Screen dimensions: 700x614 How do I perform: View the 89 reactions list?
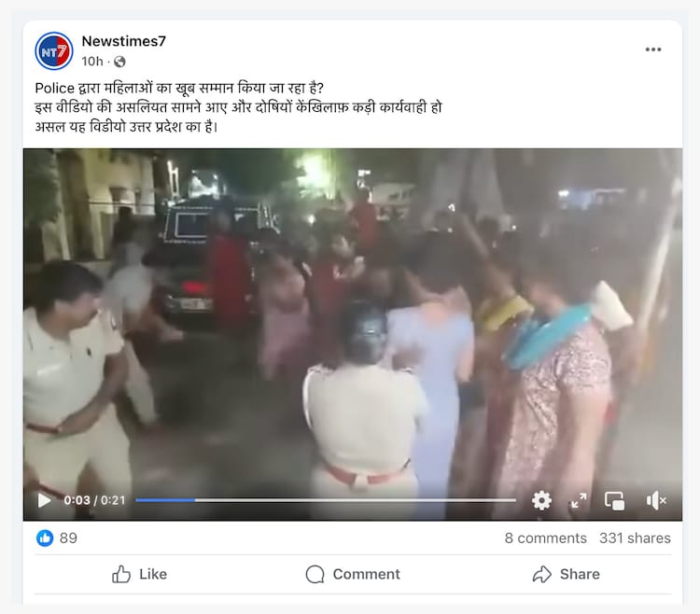click(x=68, y=537)
